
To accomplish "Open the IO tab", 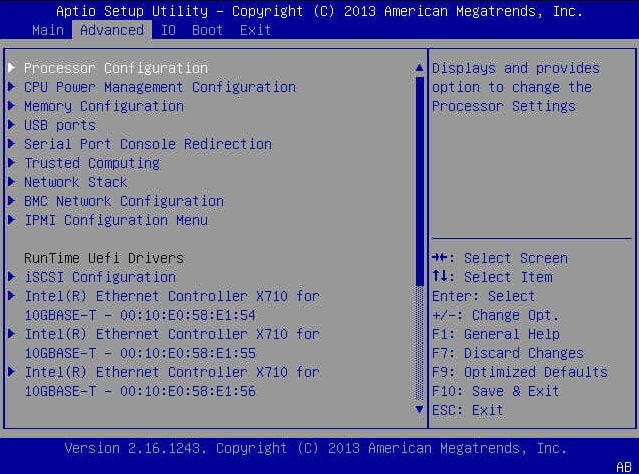I will pos(168,30).
